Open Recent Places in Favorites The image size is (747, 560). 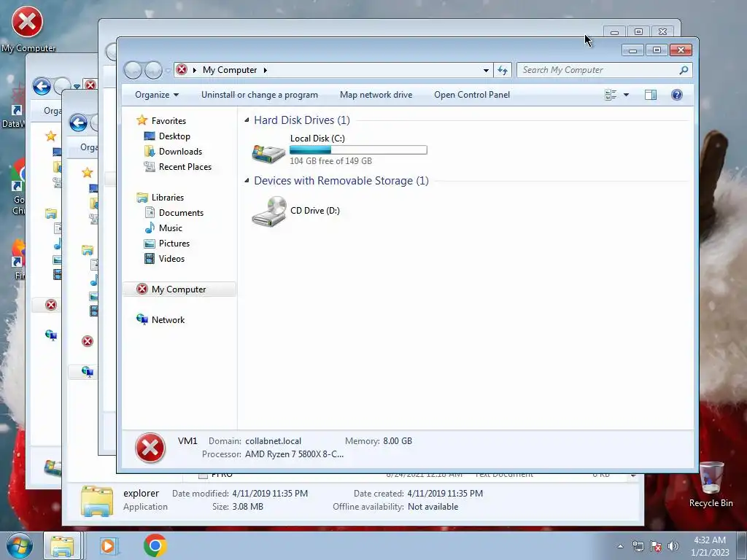click(185, 167)
